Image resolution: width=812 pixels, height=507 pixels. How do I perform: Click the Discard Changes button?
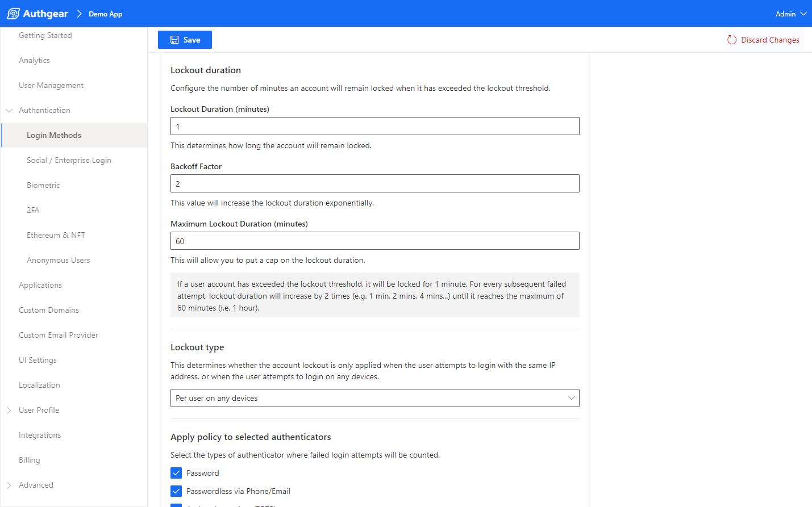pos(763,40)
